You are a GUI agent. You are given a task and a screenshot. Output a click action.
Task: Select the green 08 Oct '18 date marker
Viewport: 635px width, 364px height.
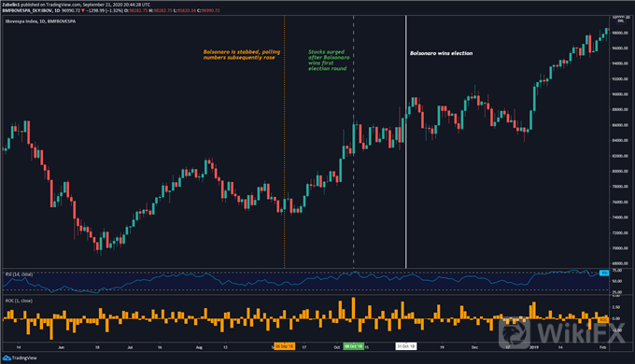pos(354,346)
